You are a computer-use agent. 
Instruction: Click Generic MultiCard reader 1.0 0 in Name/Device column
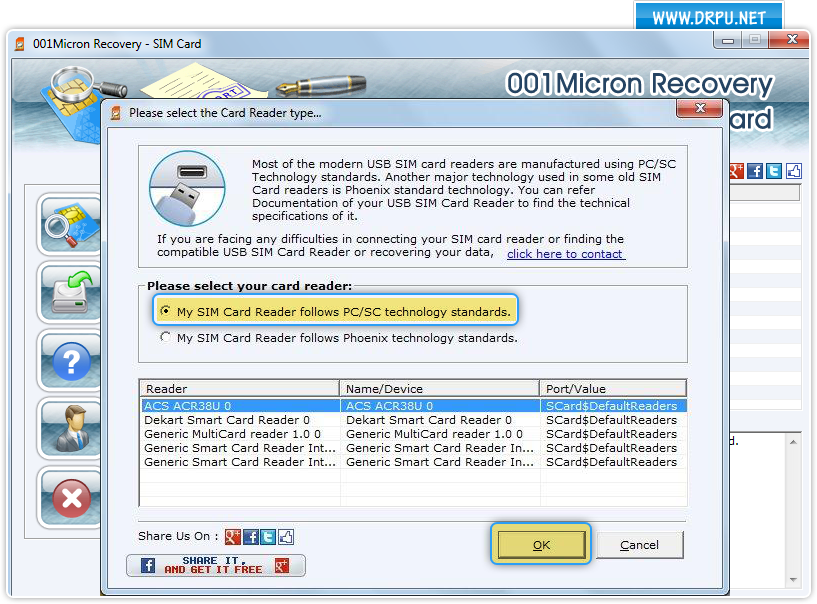[x=434, y=434]
